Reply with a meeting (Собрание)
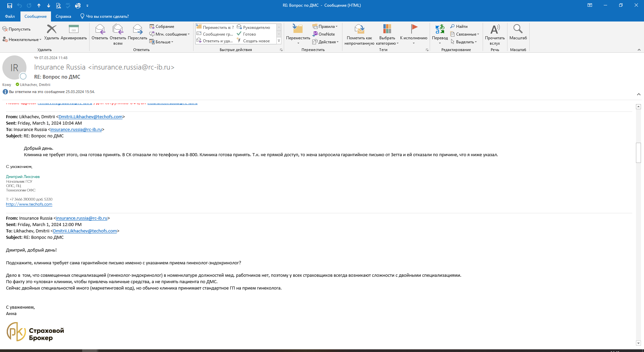The height and width of the screenshot is (352, 644). pyautogui.click(x=162, y=27)
